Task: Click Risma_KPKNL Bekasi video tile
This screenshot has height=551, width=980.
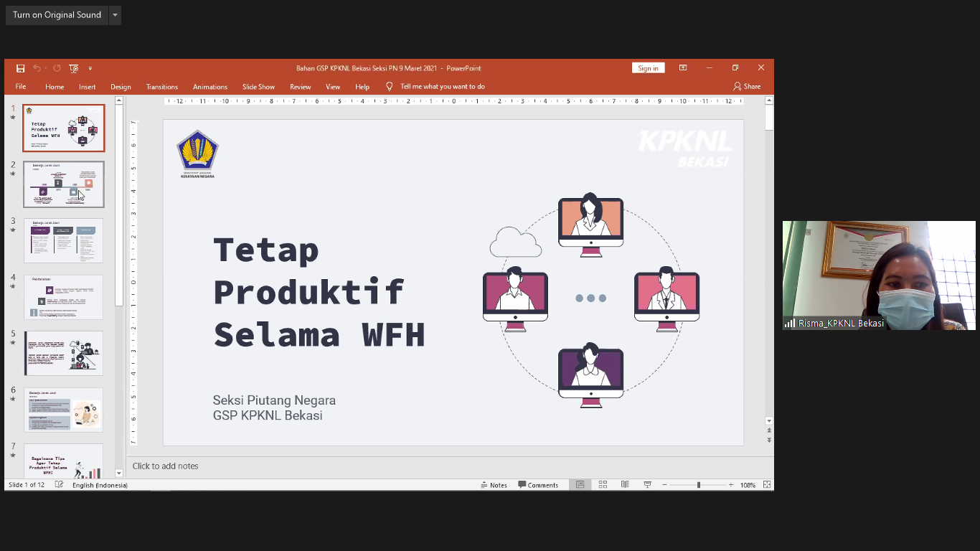Action: pos(879,275)
